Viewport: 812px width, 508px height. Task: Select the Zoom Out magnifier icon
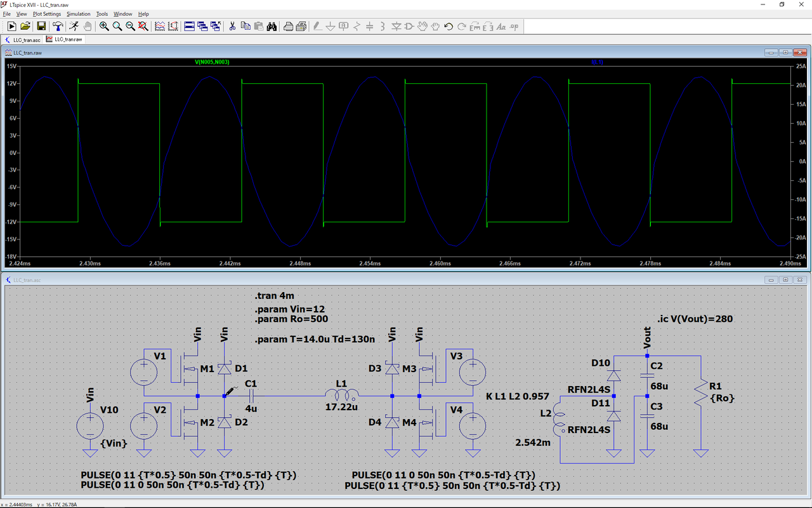coord(130,26)
